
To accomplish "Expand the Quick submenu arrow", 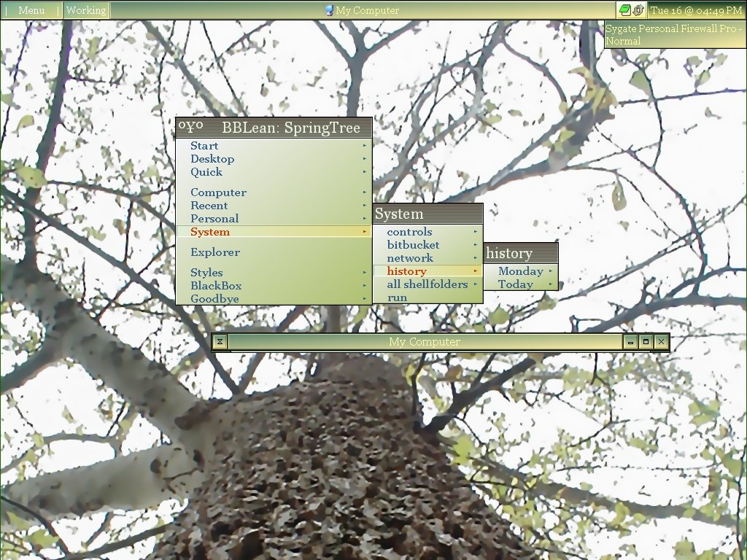I will (365, 172).
